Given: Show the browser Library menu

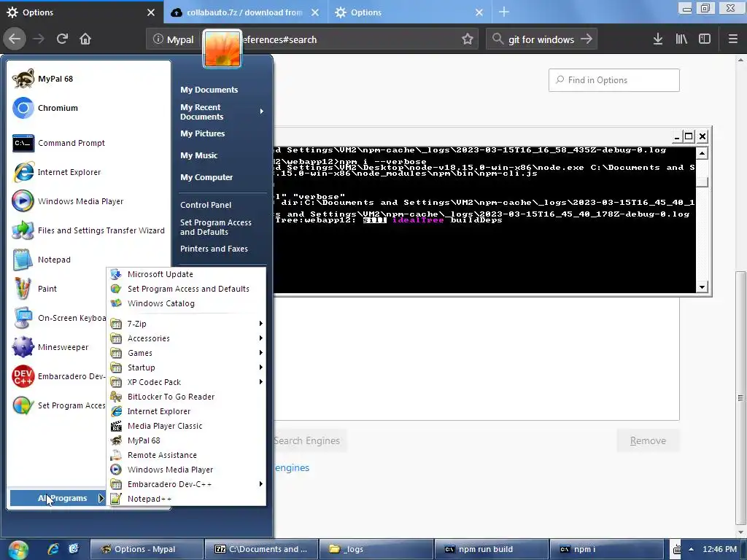Looking at the screenshot, I should (681, 39).
